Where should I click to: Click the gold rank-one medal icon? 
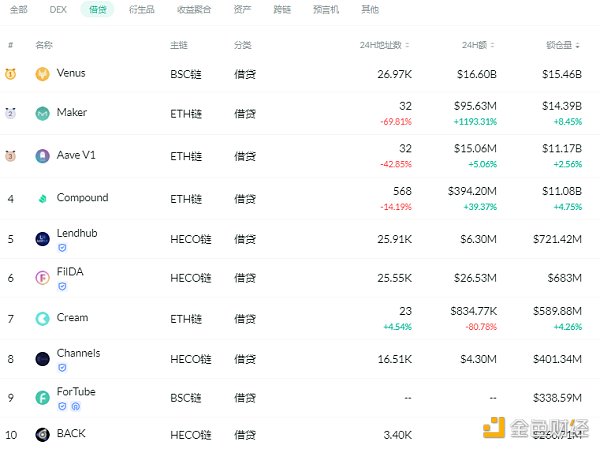click(x=10, y=74)
